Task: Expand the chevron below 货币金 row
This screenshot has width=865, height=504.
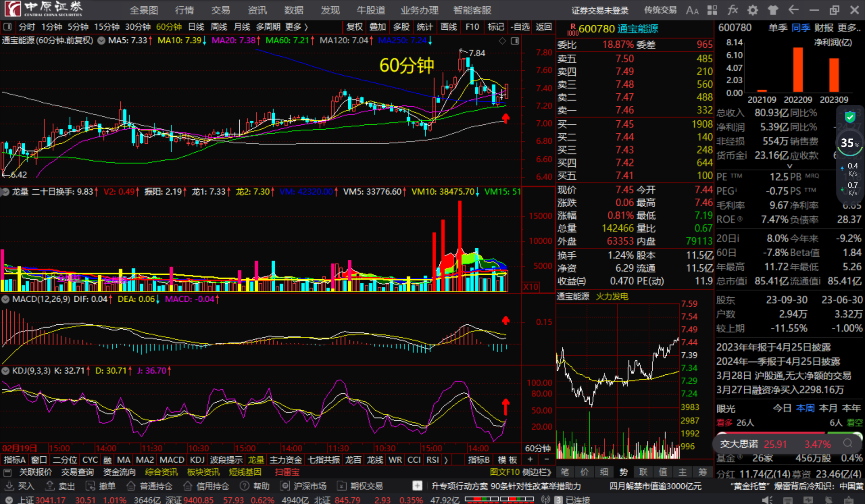Action: click(789, 166)
